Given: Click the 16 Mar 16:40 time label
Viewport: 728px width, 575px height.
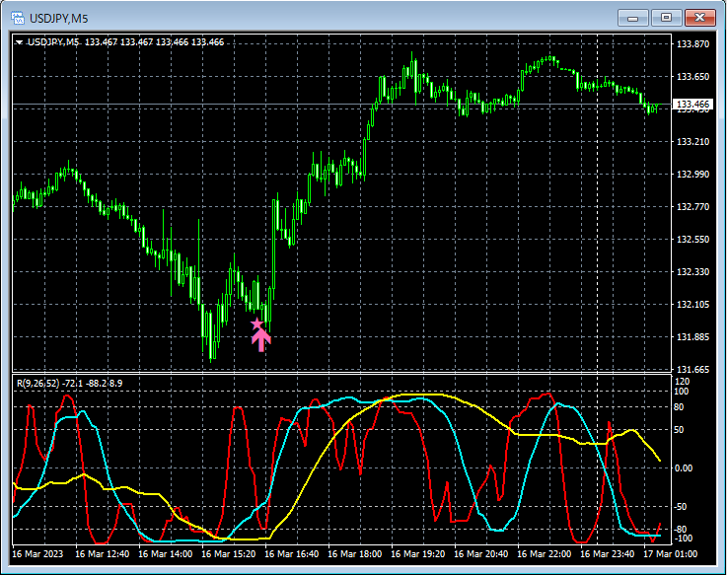Looking at the screenshot, I should pos(292,554).
